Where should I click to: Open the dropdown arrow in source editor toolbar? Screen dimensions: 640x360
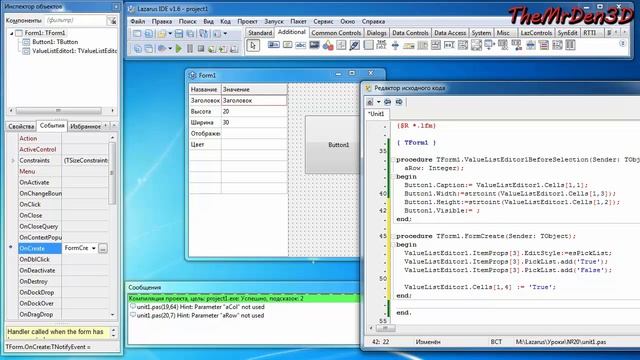pyautogui.click(x=378, y=102)
